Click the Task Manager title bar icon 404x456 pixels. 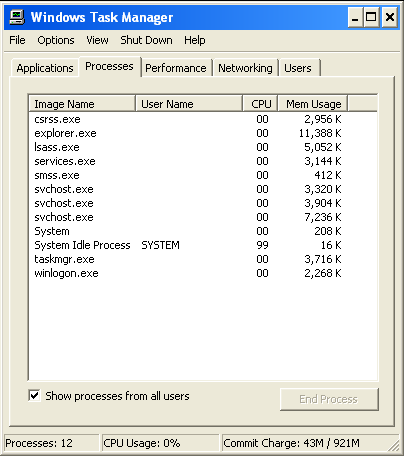[x=17, y=17]
